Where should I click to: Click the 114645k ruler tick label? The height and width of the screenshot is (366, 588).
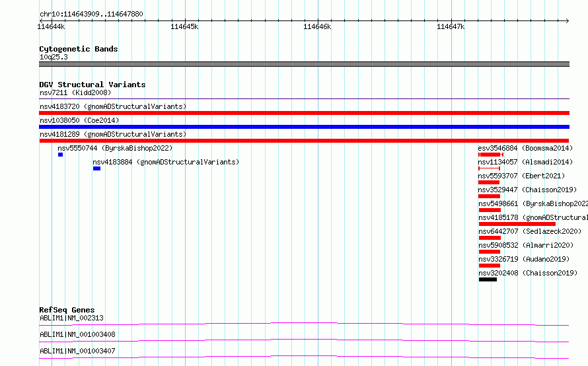click(184, 26)
